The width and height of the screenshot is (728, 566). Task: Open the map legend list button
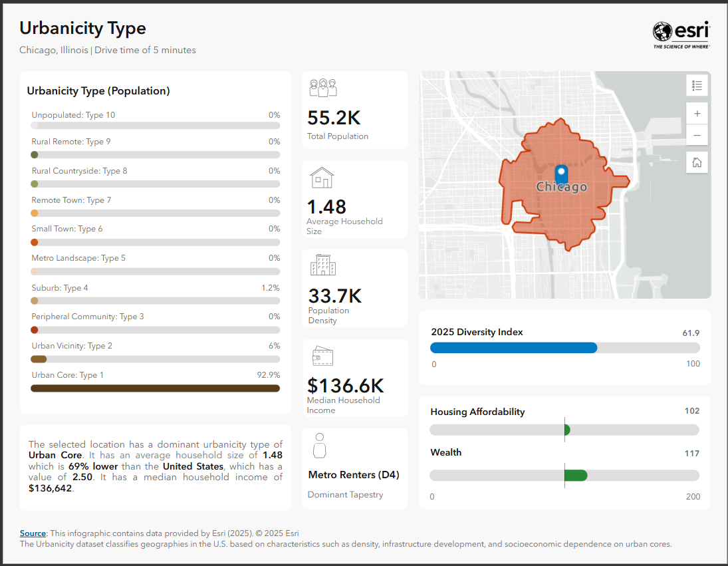tap(697, 85)
